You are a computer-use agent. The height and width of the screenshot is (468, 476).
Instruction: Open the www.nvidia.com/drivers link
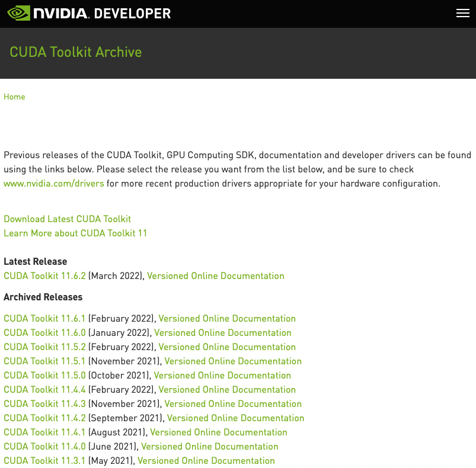tap(54, 184)
